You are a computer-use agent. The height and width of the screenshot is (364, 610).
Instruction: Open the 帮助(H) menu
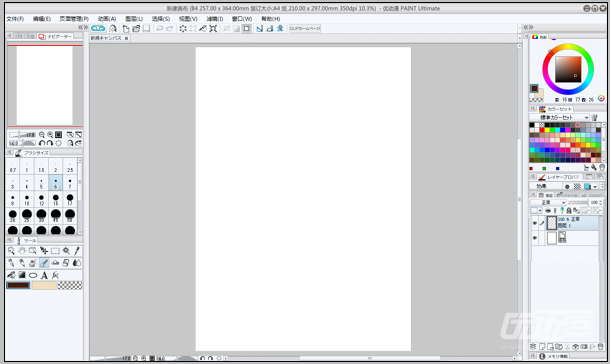(x=271, y=19)
